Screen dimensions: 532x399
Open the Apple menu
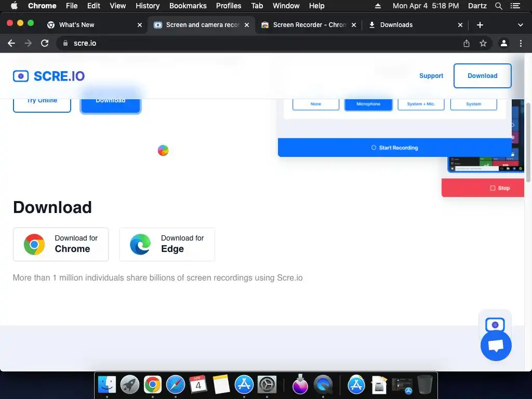tap(14, 6)
